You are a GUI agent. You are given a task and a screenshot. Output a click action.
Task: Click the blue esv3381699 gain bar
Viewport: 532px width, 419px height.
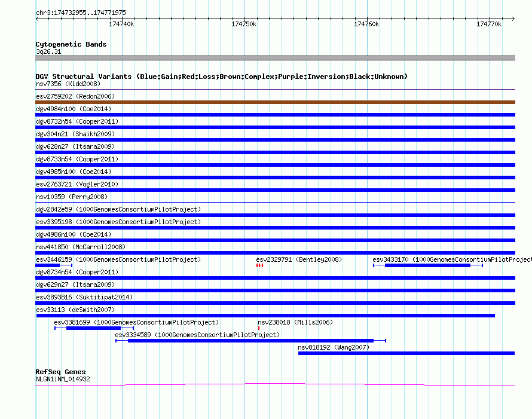click(94, 328)
